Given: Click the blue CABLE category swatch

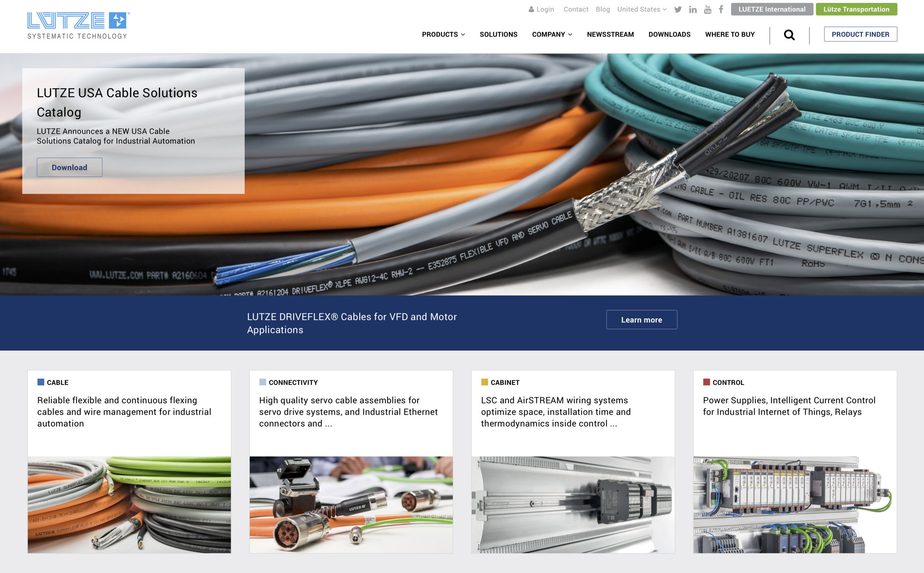Looking at the screenshot, I should pyautogui.click(x=41, y=382).
